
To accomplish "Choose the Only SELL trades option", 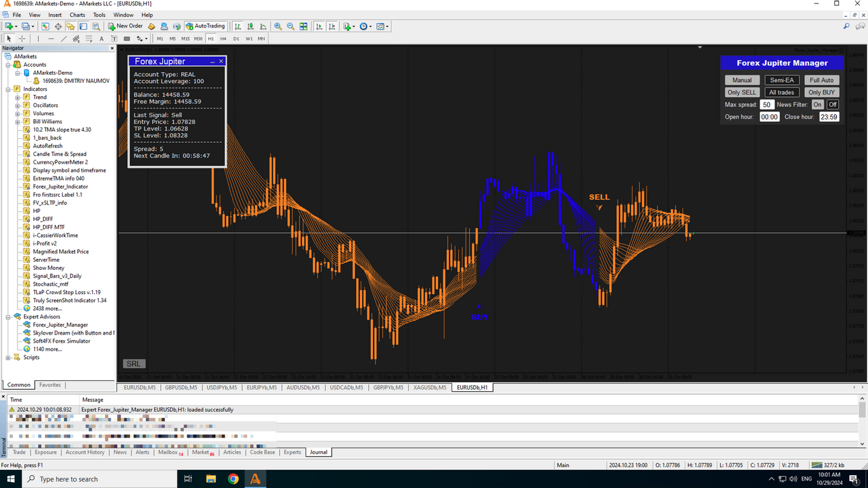I will tap(742, 92).
